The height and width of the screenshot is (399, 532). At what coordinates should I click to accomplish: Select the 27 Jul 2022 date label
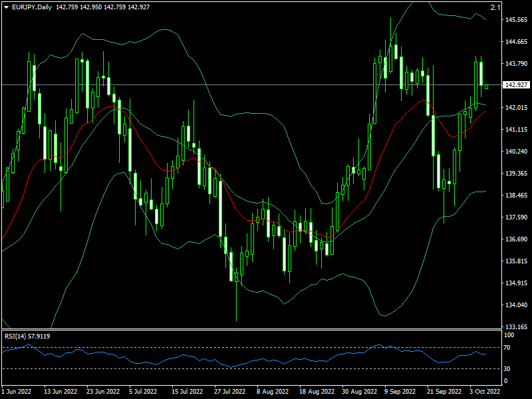[x=229, y=391]
